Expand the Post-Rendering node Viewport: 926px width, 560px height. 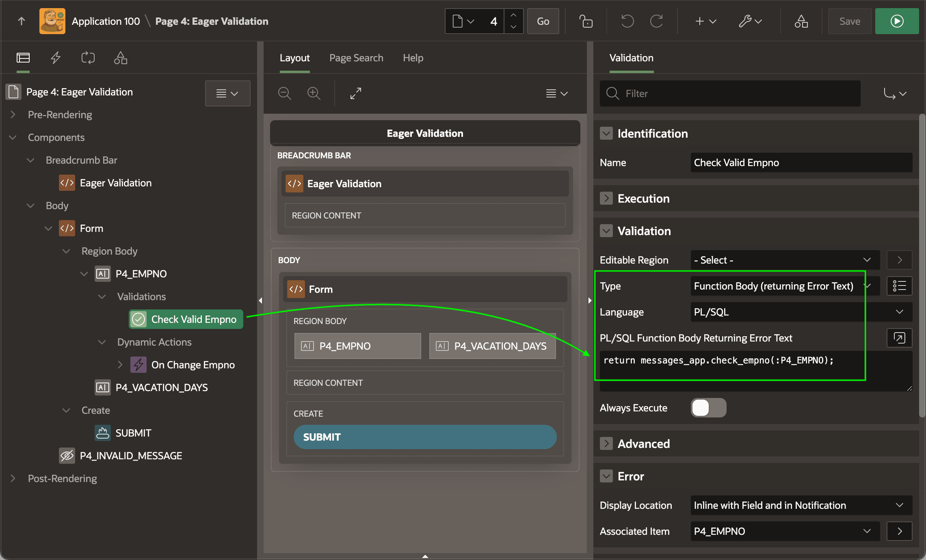click(13, 478)
